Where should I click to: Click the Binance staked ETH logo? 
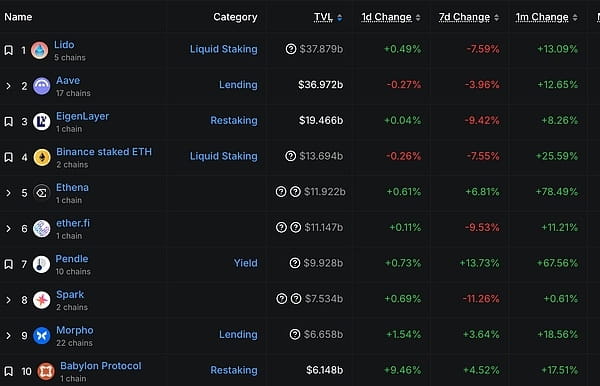click(x=42, y=157)
